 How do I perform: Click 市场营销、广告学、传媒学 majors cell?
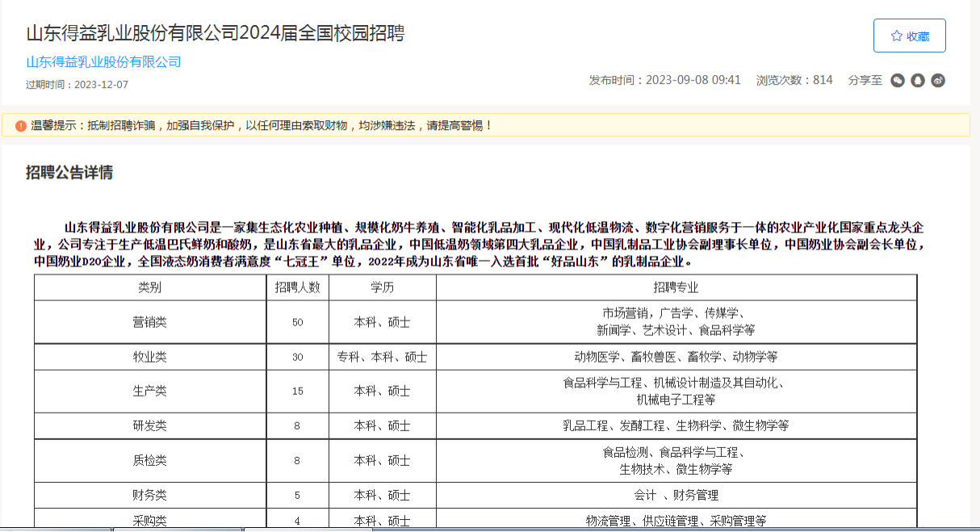click(x=676, y=322)
